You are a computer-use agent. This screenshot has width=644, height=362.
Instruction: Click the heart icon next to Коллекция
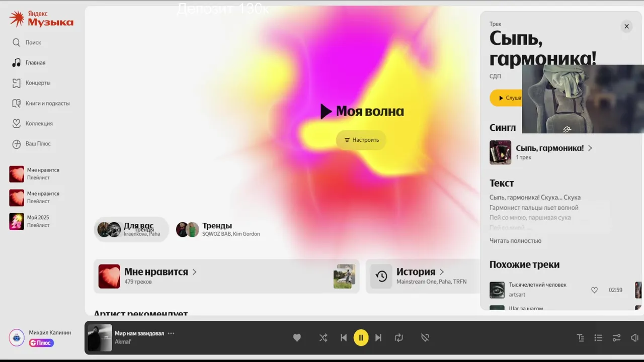17,123
